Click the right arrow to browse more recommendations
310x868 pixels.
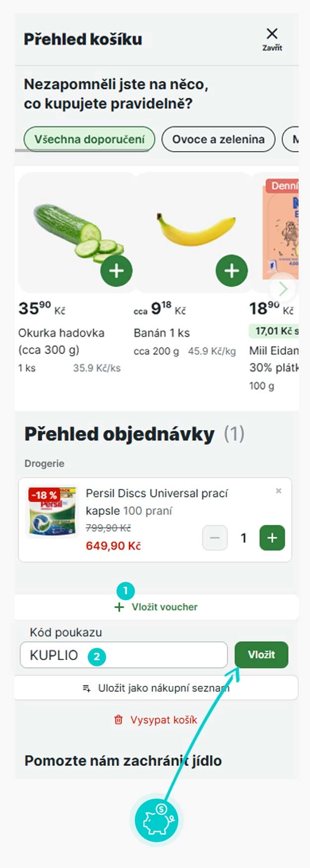tap(283, 288)
